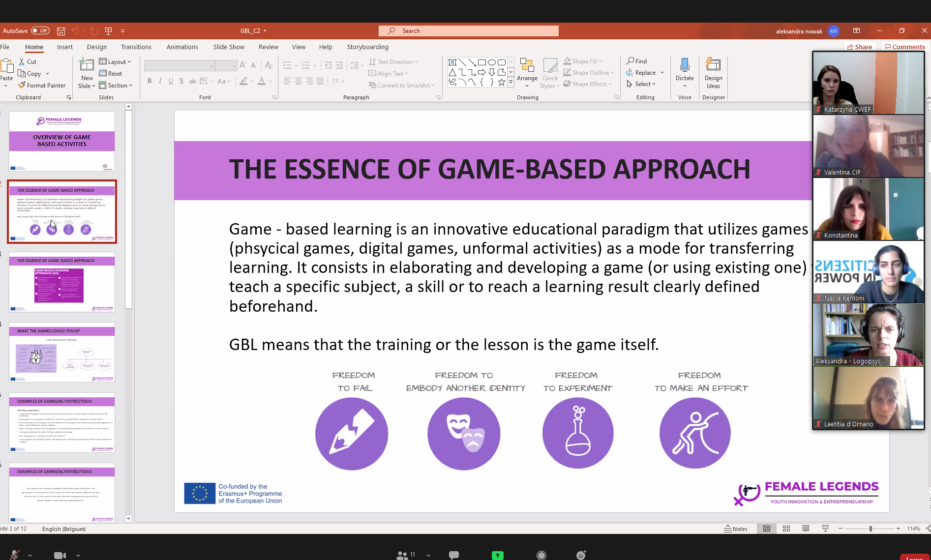
Task: Select the Overview of Game Based Activities slide thumbnail
Action: click(x=62, y=141)
